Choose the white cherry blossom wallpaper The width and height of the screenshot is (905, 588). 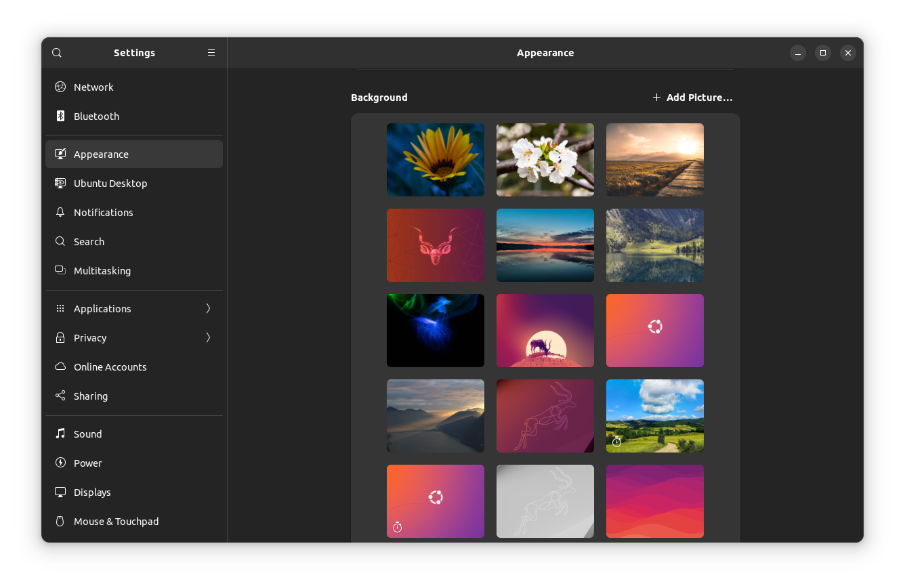pyautogui.click(x=545, y=159)
